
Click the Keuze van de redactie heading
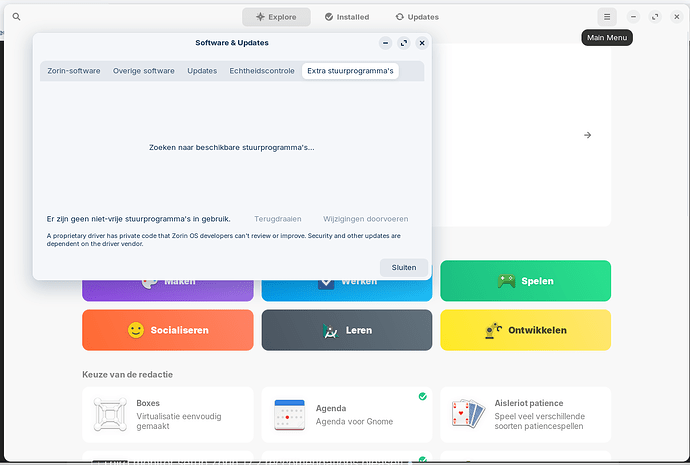[x=128, y=374]
